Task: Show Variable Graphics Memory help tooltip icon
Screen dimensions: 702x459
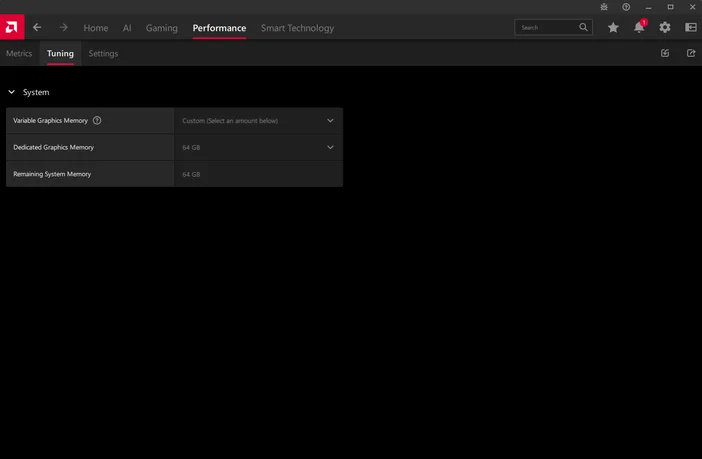Action: coord(97,121)
